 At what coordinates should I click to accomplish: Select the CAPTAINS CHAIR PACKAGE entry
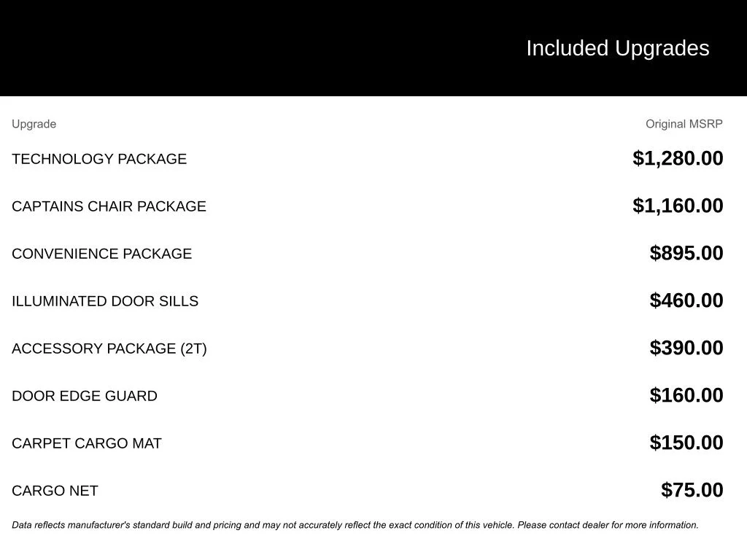click(109, 206)
